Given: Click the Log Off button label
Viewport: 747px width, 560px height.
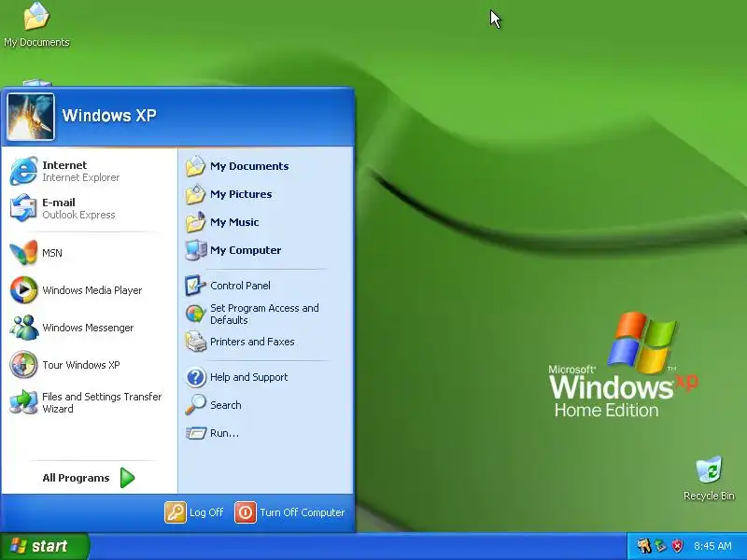Looking at the screenshot, I should pyautogui.click(x=206, y=512).
